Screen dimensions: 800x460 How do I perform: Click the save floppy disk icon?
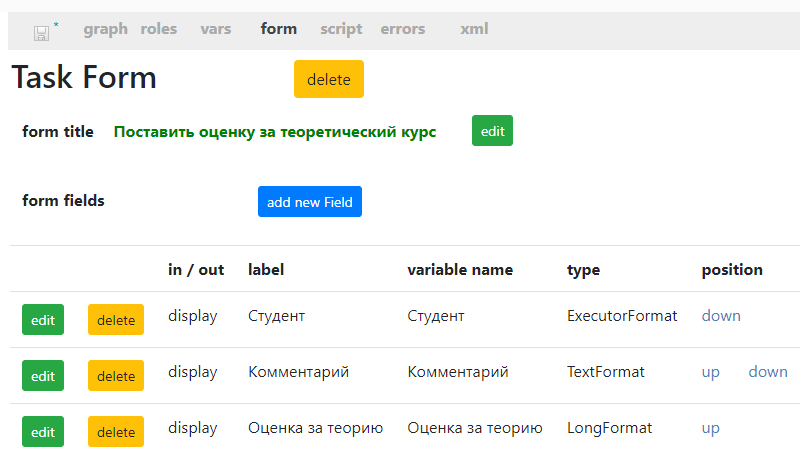point(41,33)
